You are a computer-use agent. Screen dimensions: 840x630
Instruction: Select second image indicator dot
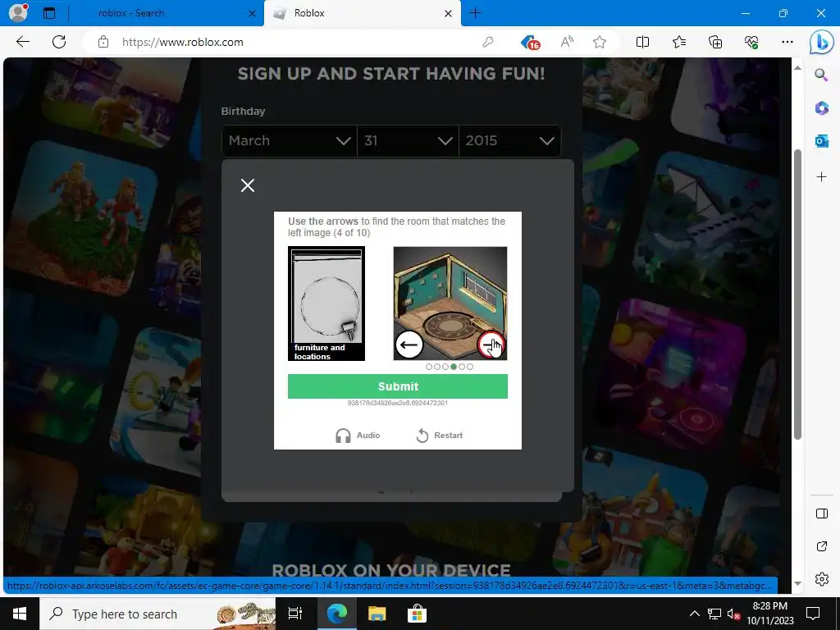click(x=437, y=367)
